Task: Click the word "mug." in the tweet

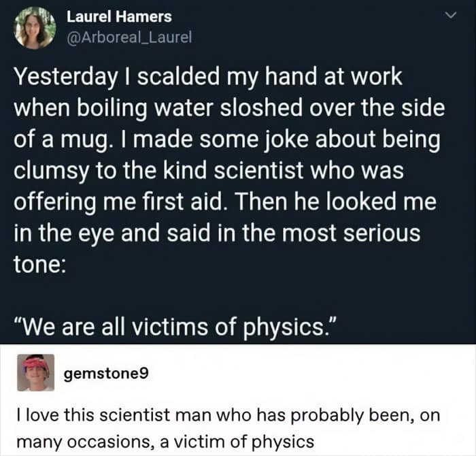Action: point(84,140)
